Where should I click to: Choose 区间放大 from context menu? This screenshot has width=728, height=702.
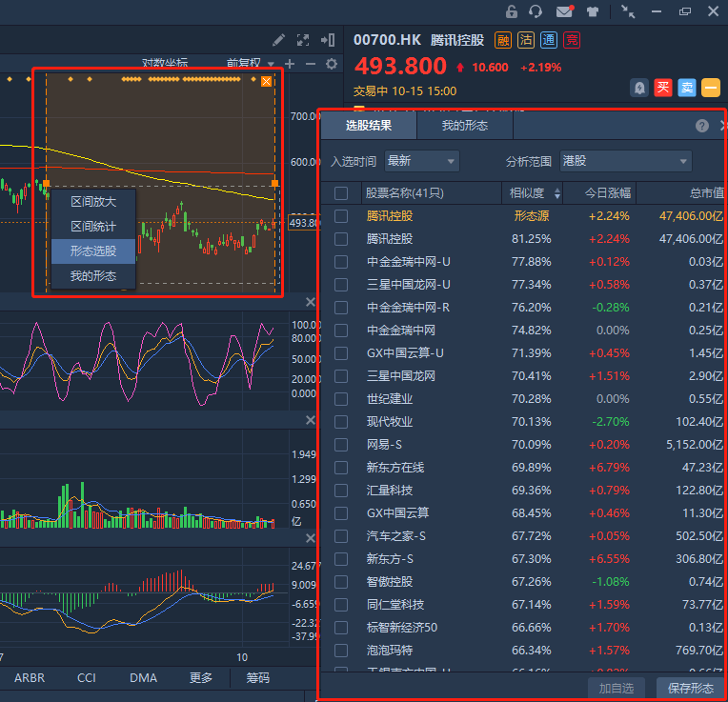93,202
